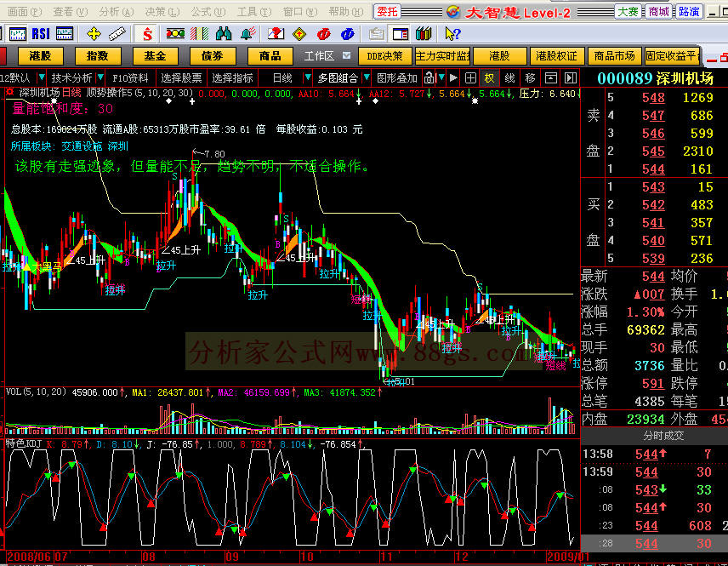Click the 路演 roadshow button

pos(689,12)
